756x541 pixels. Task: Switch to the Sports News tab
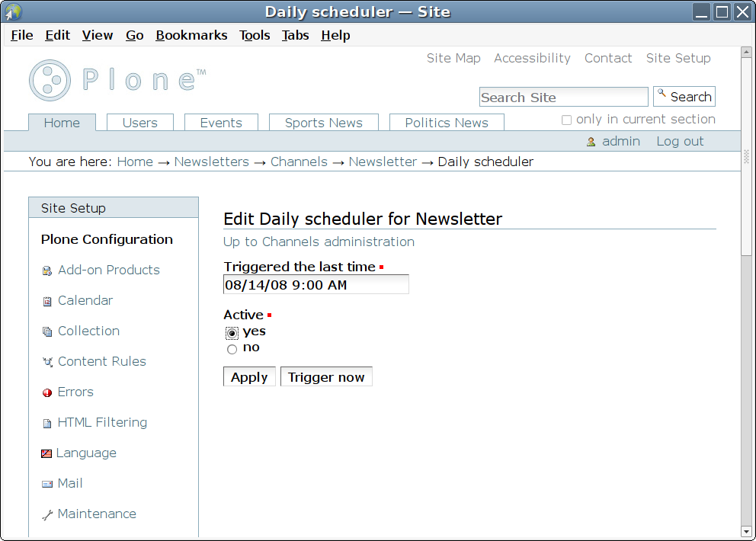click(x=323, y=123)
